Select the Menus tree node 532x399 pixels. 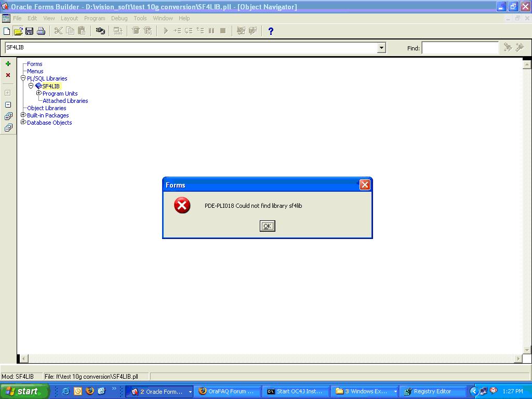click(35, 71)
